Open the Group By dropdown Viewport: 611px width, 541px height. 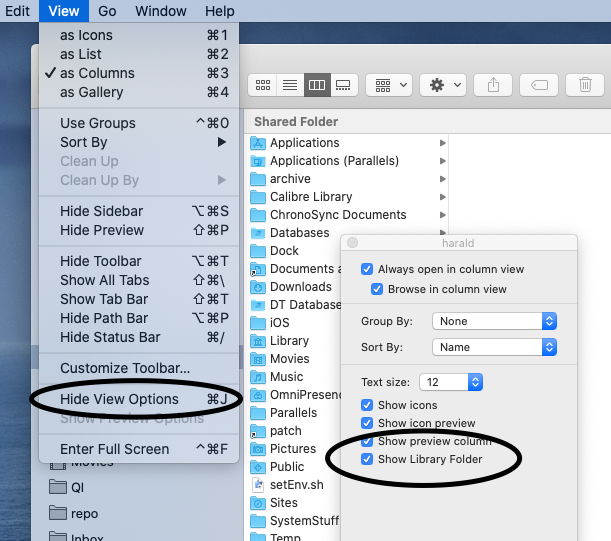coord(494,321)
